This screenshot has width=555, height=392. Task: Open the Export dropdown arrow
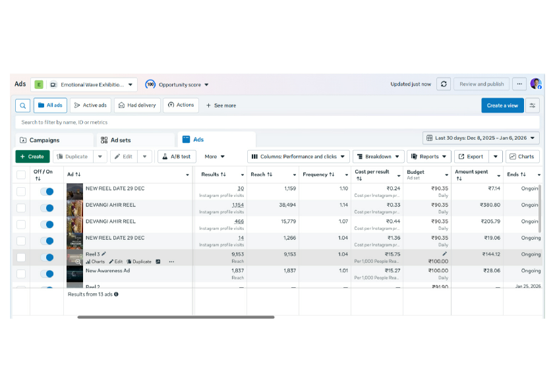[496, 156]
